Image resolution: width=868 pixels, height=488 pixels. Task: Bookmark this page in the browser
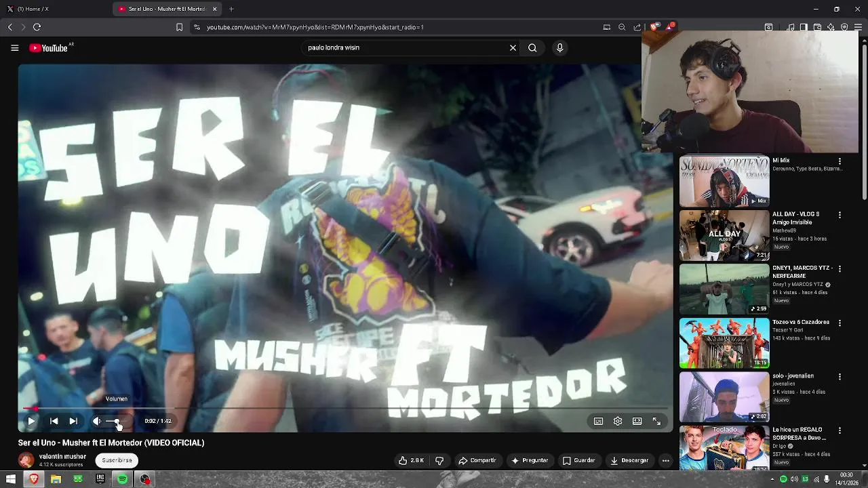179,27
